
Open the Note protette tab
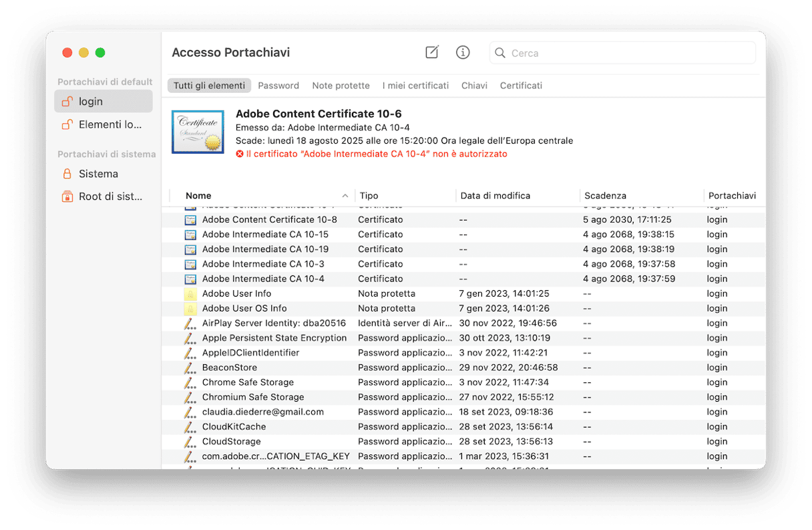[341, 86]
